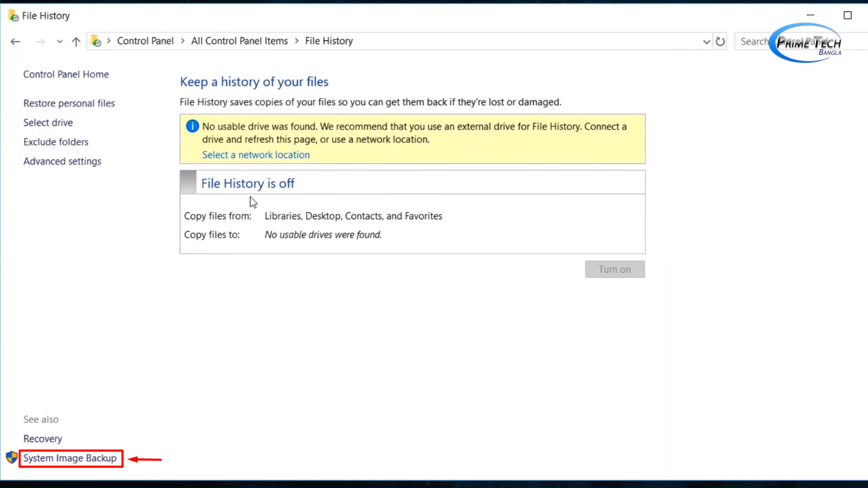Expand the chevron after Control Panel breadcrumb
The height and width of the screenshot is (488, 868).
pyautogui.click(x=183, y=41)
